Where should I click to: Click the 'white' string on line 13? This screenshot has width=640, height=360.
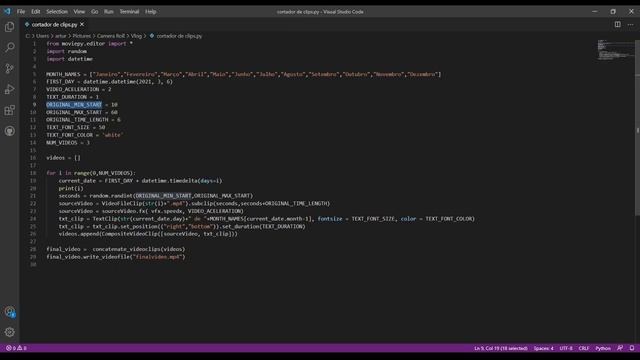[113, 135]
